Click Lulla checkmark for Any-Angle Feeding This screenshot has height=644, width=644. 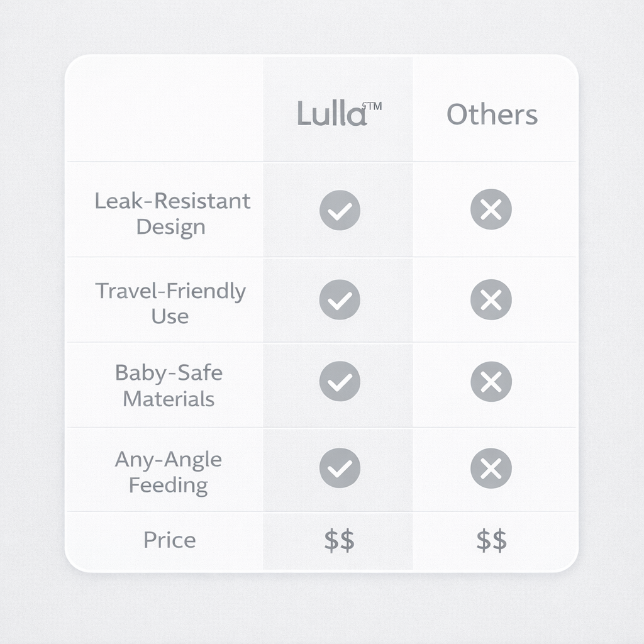340,468
